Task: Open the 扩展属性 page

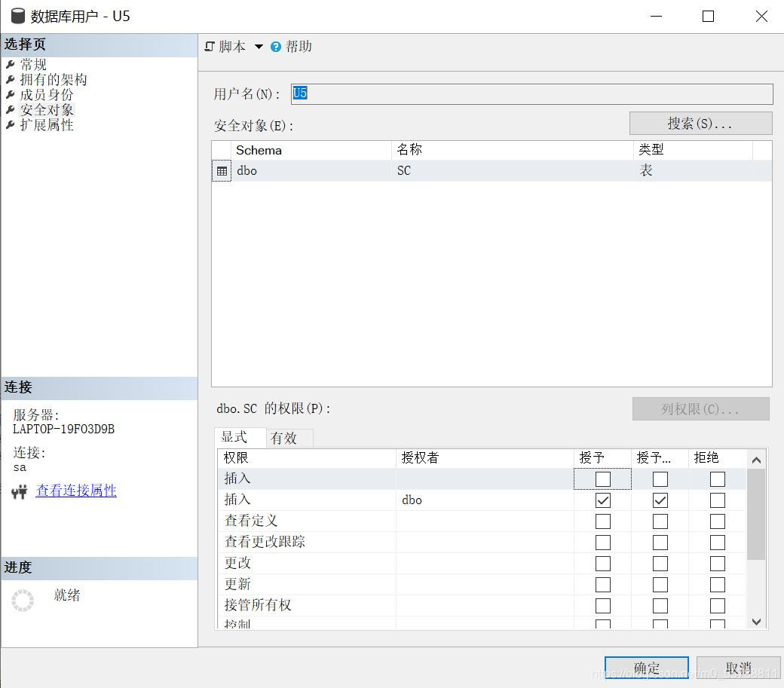Action: 47,125
